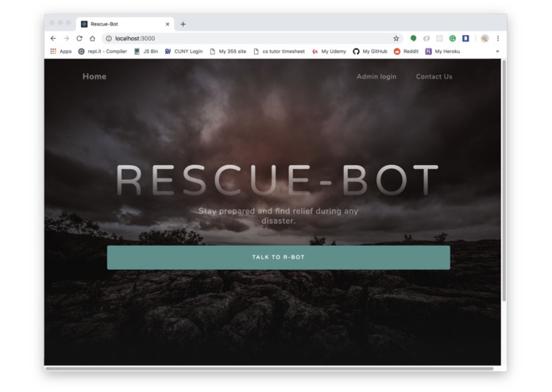Go to the Home nav link
The width and height of the screenshot is (552, 392).
(x=95, y=76)
